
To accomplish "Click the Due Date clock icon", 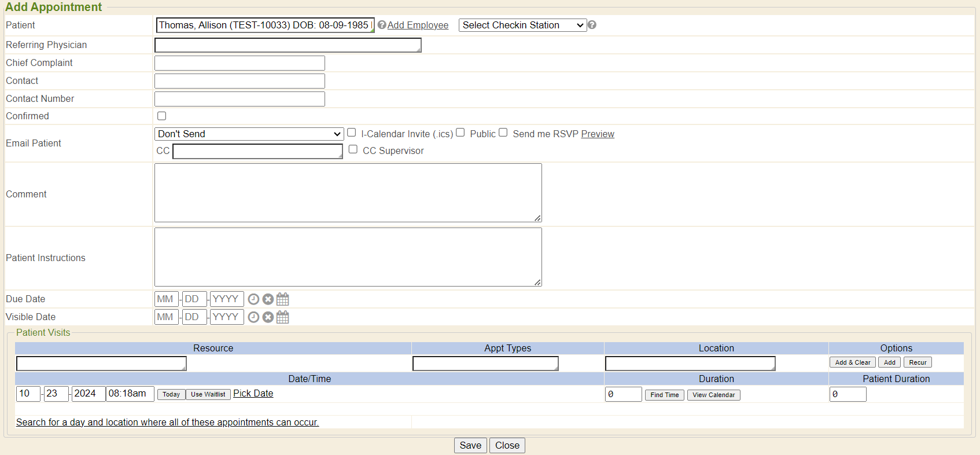I will tap(253, 299).
